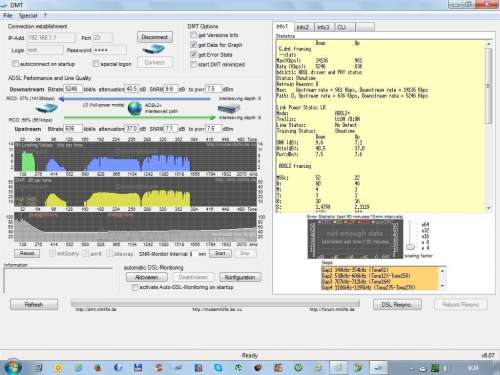
Task: Click the network tray icon in system tray
Action: 435,368
